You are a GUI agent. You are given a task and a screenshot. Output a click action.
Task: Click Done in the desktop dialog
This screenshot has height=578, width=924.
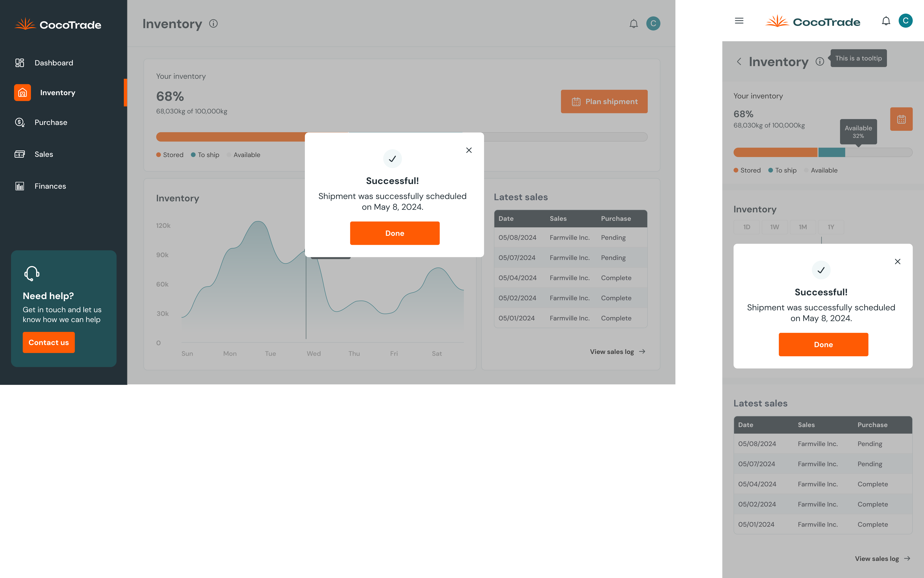pos(395,233)
